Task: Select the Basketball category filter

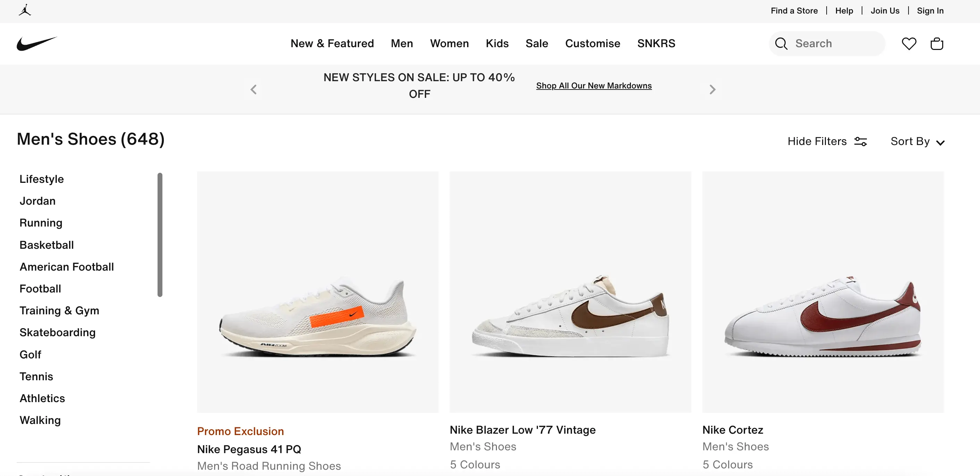Action: click(x=47, y=245)
